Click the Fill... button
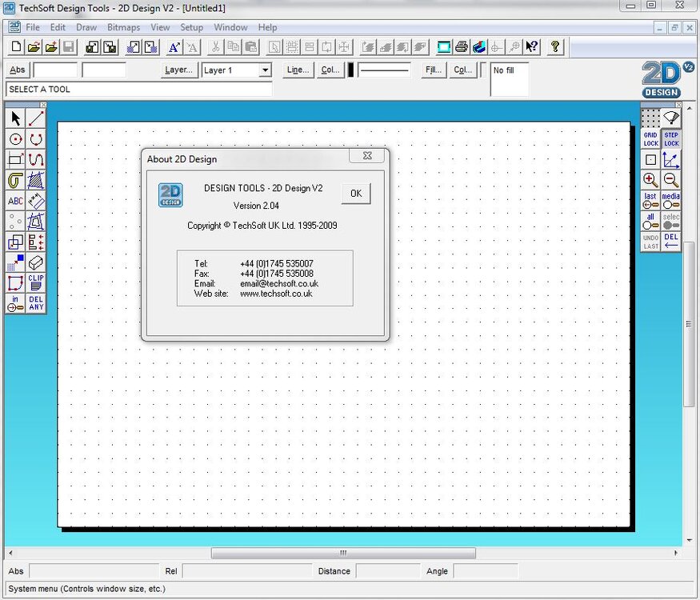 coord(433,70)
